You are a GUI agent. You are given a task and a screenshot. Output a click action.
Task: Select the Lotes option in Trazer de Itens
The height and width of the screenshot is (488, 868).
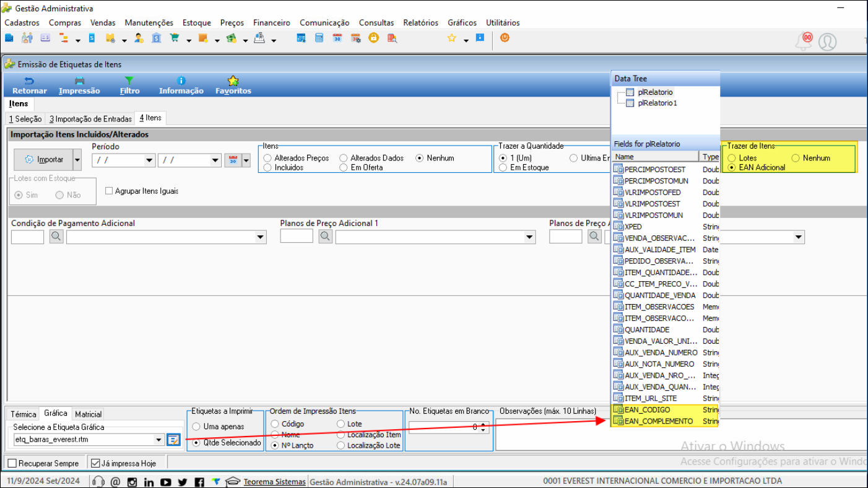click(x=732, y=159)
